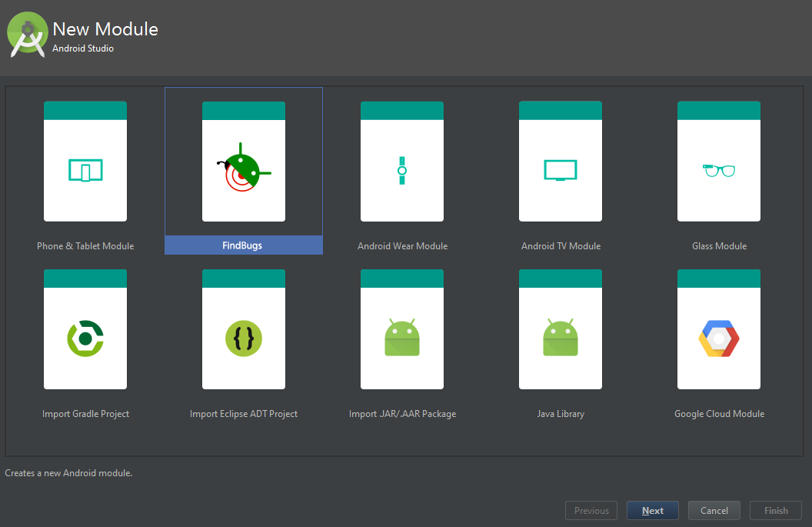Click the Cancel button
Viewport: 812px width, 527px height.
pos(714,510)
